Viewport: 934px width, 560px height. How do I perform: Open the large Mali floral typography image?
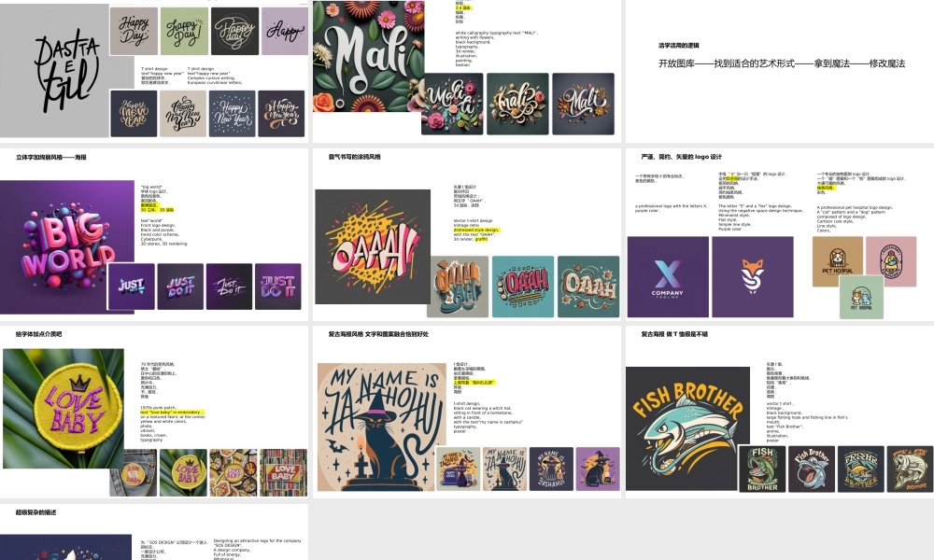pyautogui.click(x=369, y=56)
